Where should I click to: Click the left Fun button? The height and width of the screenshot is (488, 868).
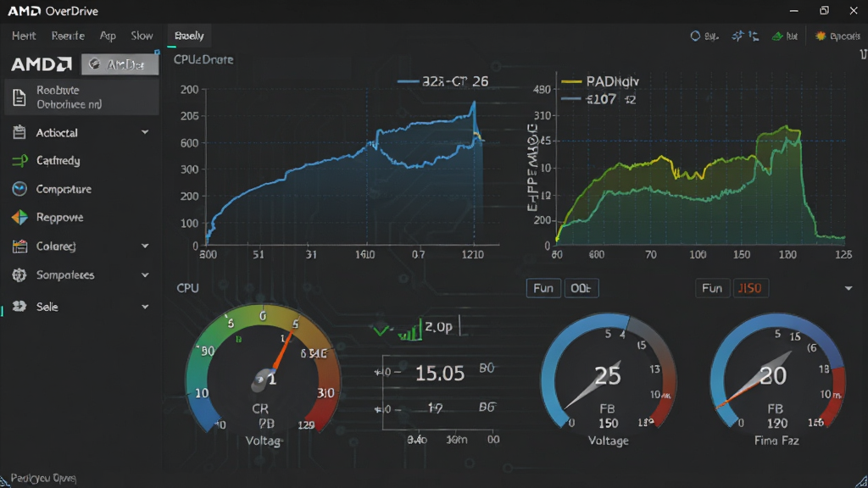[543, 288]
